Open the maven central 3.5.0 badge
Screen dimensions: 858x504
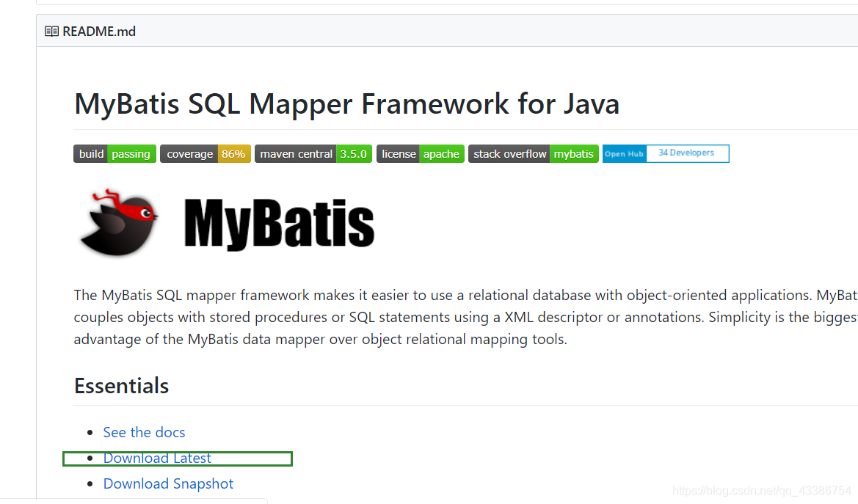(x=313, y=154)
